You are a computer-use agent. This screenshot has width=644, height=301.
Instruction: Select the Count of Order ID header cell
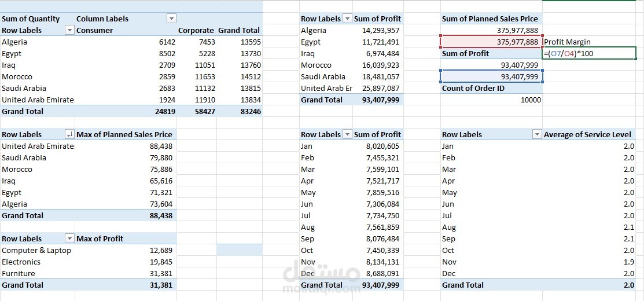point(473,88)
